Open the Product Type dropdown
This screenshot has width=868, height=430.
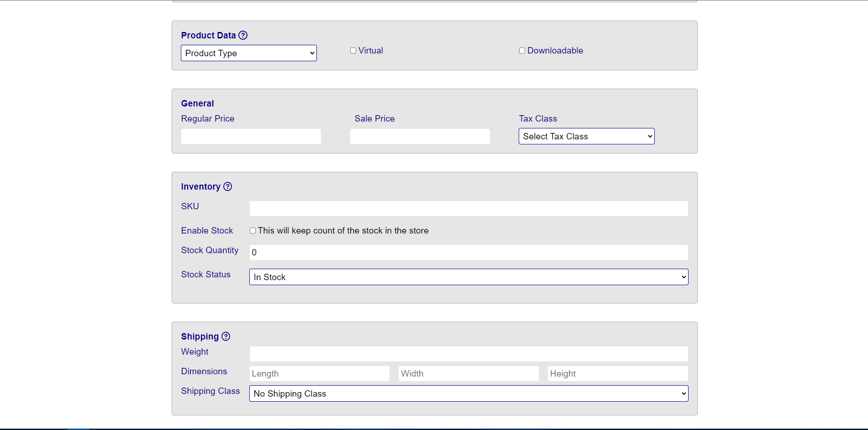click(249, 53)
